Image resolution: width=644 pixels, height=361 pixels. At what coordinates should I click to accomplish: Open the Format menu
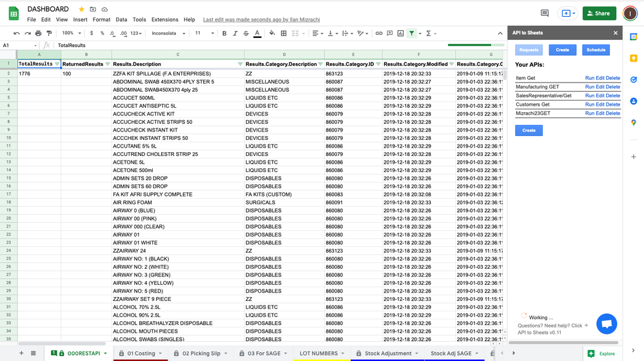[x=101, y=19]
